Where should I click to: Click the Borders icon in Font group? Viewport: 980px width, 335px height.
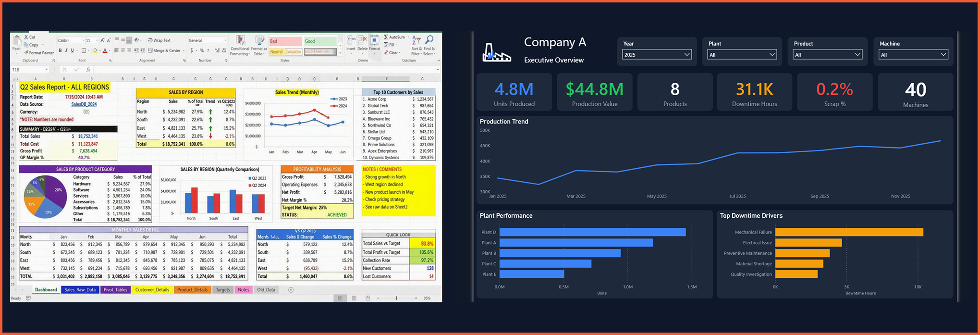coord(84,50)
